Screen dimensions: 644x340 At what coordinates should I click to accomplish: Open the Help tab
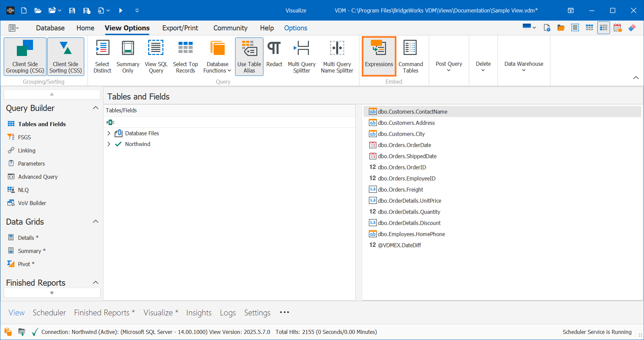tap(267, 28)
